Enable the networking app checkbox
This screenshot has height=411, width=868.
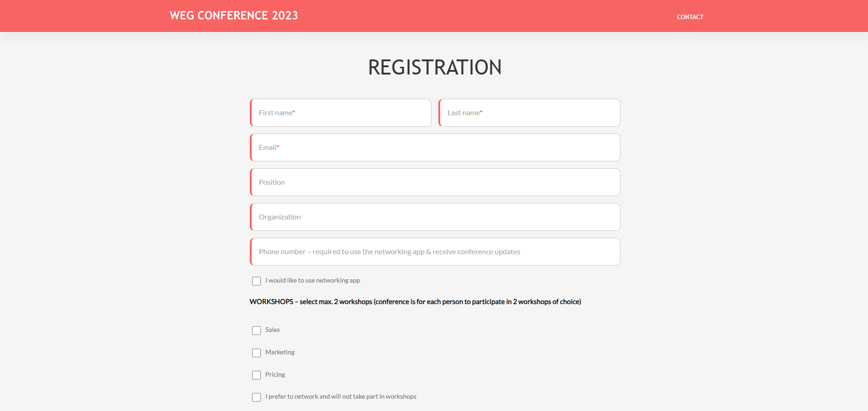pos(256,281)
